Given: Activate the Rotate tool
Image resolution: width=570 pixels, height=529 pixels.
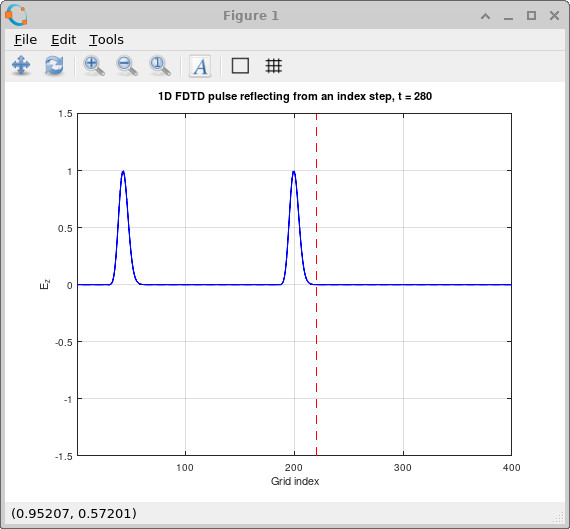Looking at the screenshot, I should tap(54, 66).
